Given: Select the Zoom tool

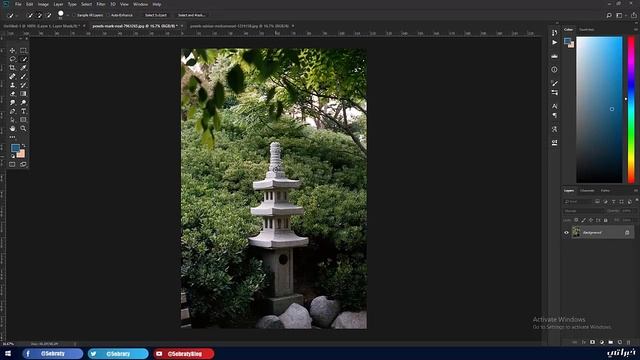Looking at the screenshot, I should click(23, 128).
